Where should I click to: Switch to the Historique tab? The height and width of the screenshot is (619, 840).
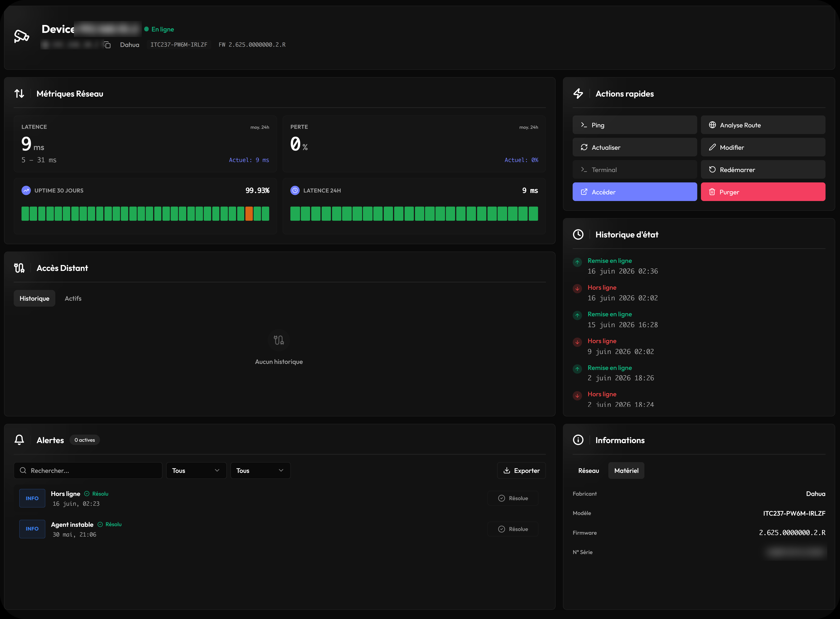pos(34,298)
